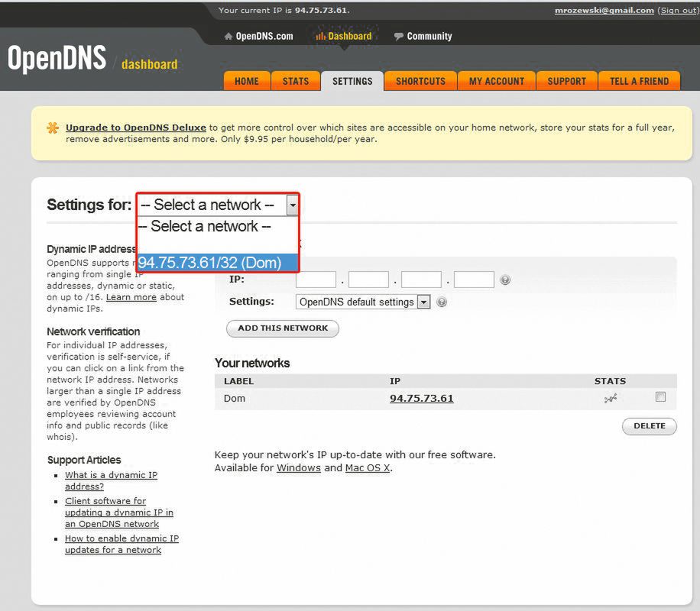Follow Upgrade to OpenDNS Deluxe link
Viewport: 700px width, 611px height.
click(136, 128)
